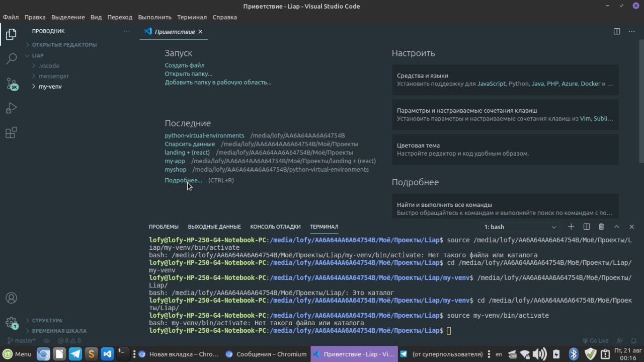Image resolution: width=644 pixels, height=362 pixels.
Task: Open notifications bell in the status bar
Action: click(633, 341)
